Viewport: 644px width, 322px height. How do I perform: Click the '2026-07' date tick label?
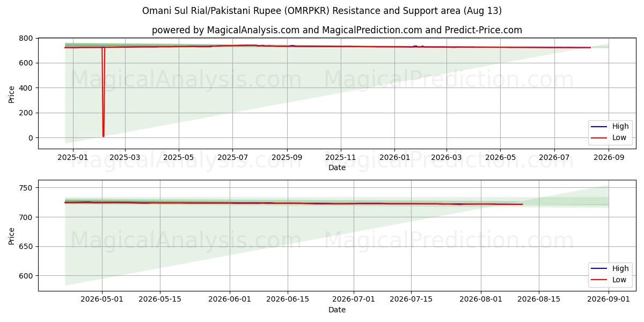[x=554, y=158]
